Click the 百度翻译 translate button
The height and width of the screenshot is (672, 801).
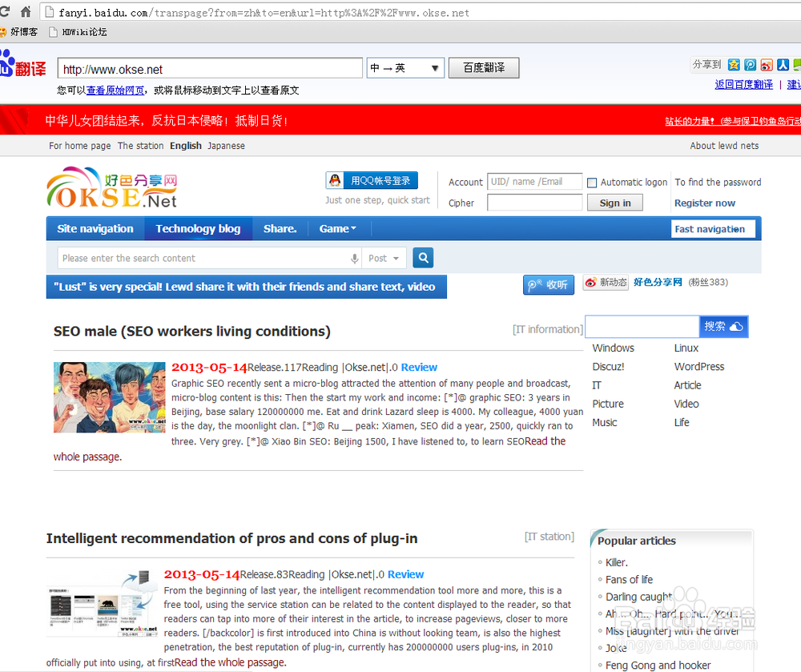pyautogui.click(x=484, y=68)
